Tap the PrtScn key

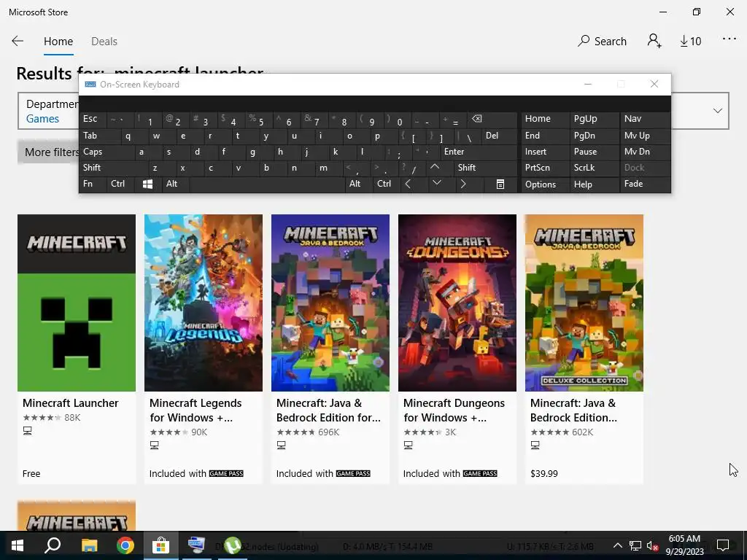545,168
